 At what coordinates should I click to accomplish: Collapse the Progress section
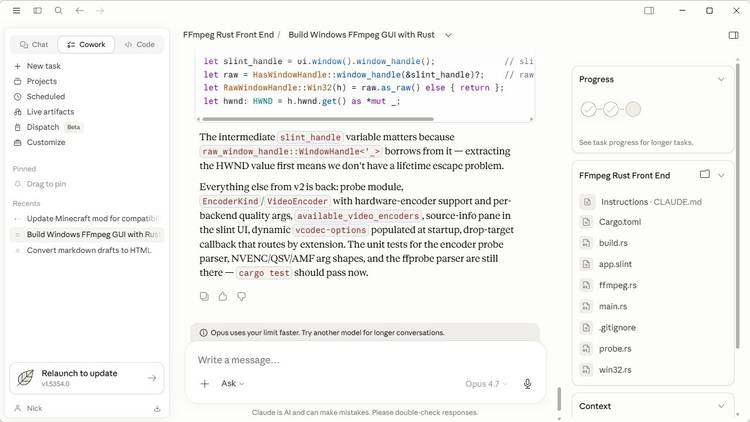point(721,79)
